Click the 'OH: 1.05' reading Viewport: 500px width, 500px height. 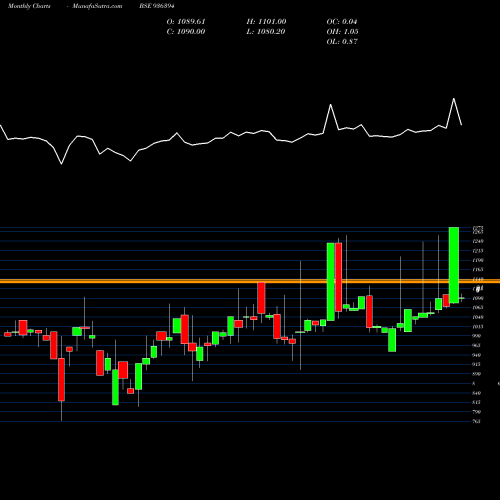[342, 32]
